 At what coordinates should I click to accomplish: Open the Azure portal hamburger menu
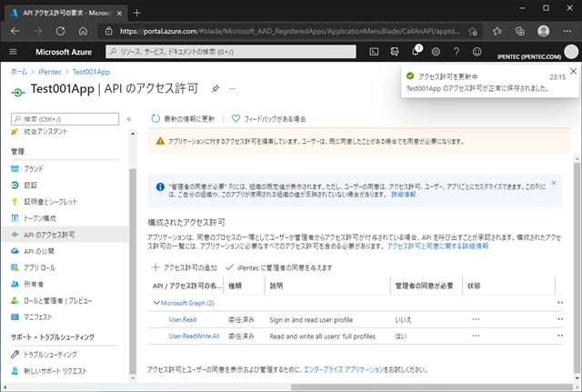coord(13,52)
